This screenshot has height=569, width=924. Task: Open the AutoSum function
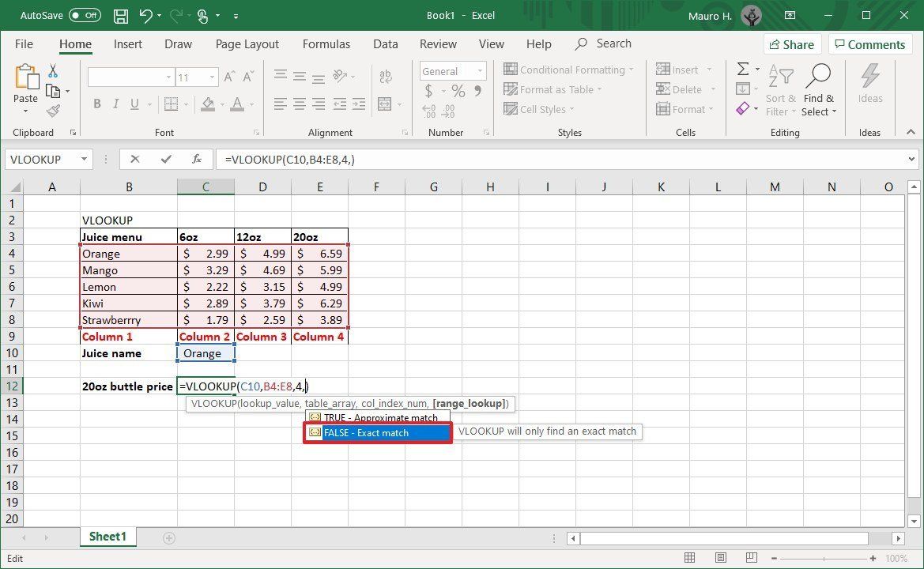tap(741, 69)
